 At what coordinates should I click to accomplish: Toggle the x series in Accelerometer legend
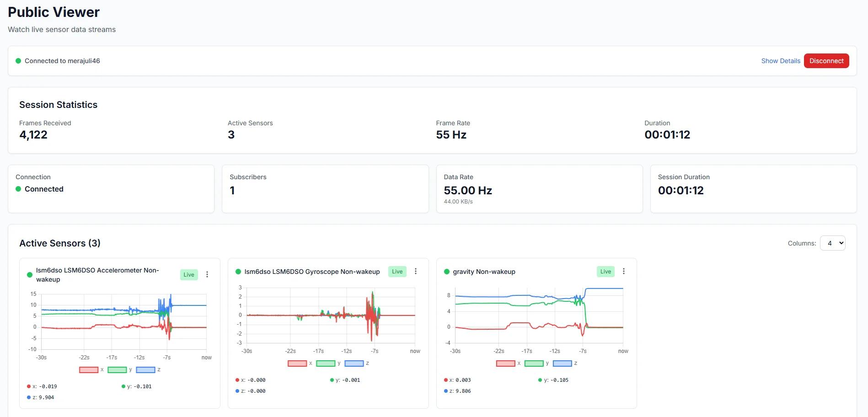point(89,370)
